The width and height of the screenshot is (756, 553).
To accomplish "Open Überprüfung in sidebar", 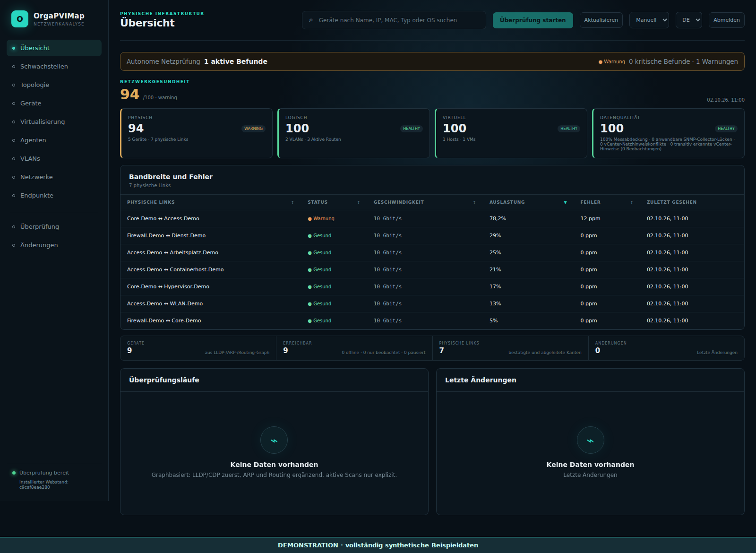I will tap(54, 227).
